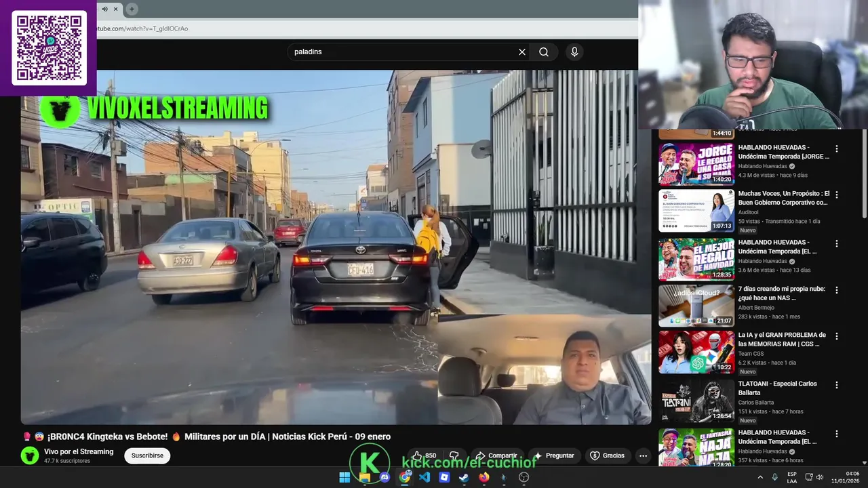
Task: Open the Albert Bermejo channel link
Action: [756, 308]
